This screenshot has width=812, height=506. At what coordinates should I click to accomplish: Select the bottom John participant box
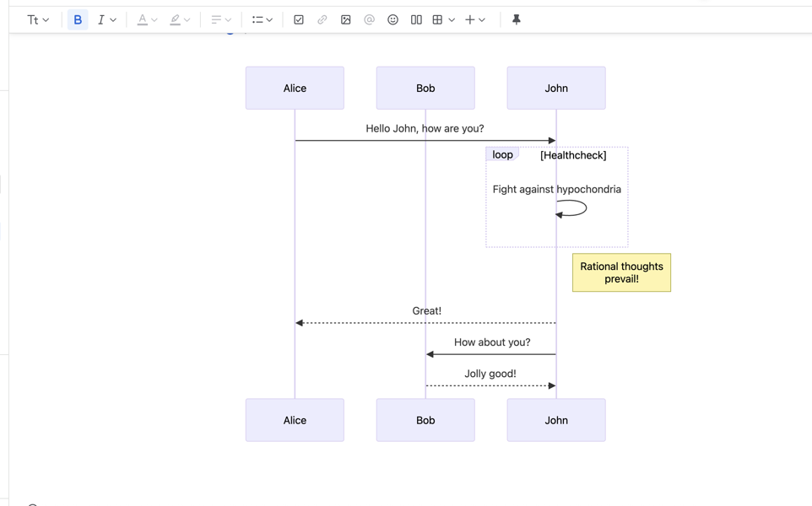(555, 420)
